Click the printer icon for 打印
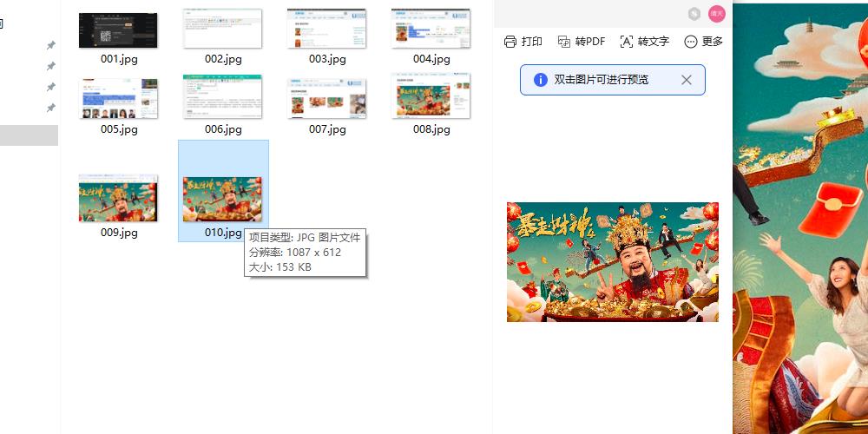The width and height of the screenshot is (868, 434). coord(510,42)
